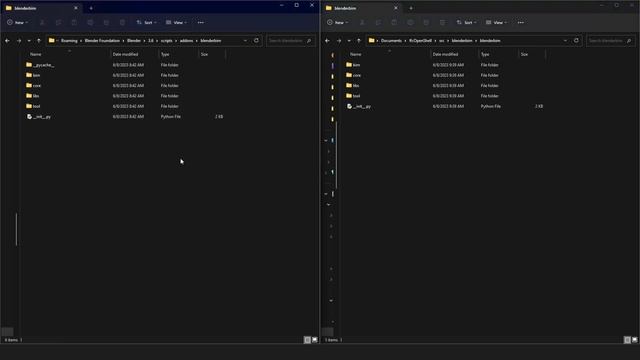Sort by Name column in the addons-path window
640x360 pixels.
click(36, 54)
